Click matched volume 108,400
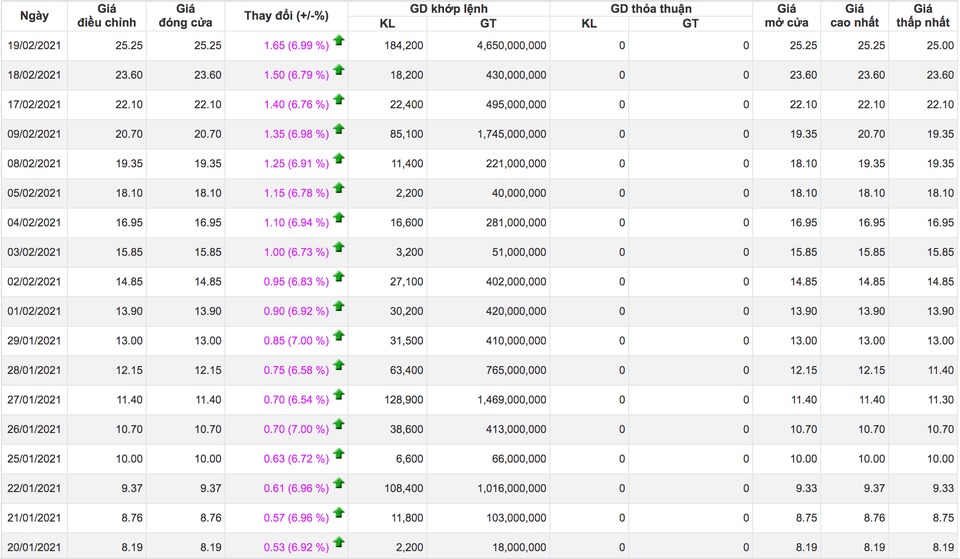This screenshot has height=559, width=960. (403, 489)
